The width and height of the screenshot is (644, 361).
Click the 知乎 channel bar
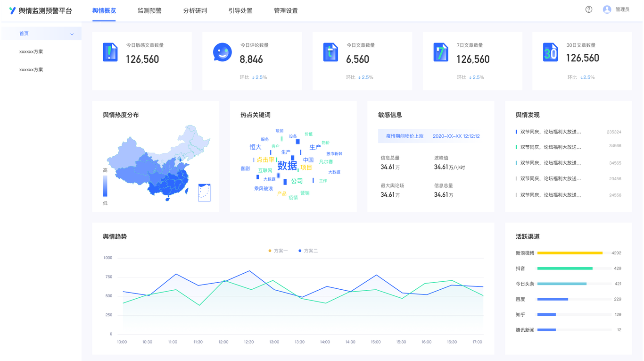pyautogui.click(x=546, y=315)
